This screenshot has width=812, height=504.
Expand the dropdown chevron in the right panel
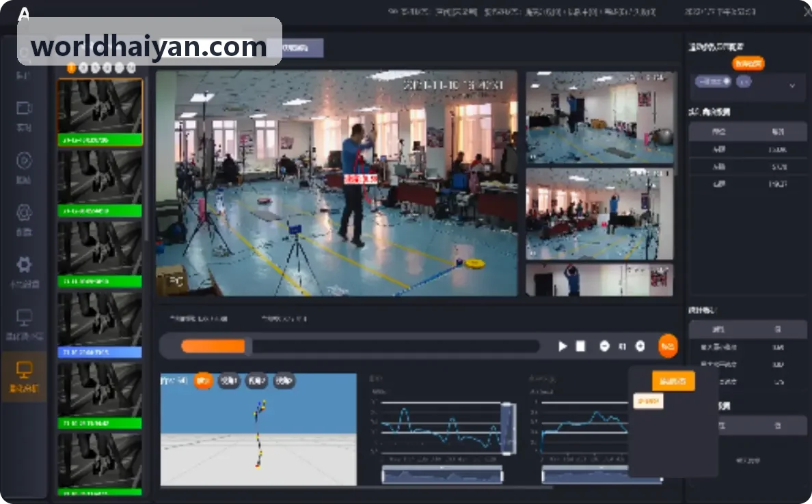791,85
